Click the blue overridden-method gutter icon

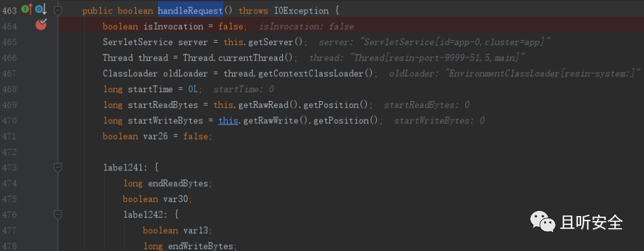click(41, 9)
